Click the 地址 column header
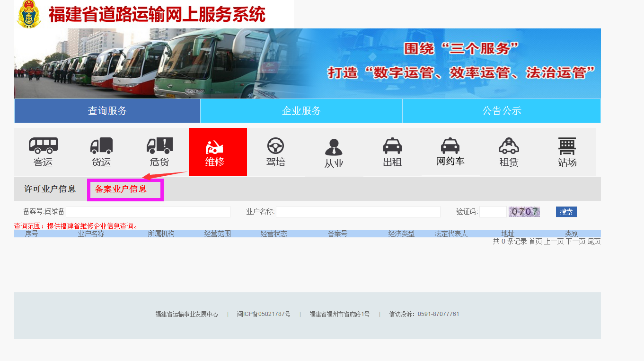The height and width of the screenshot is (361, 644). pos(508,234)
